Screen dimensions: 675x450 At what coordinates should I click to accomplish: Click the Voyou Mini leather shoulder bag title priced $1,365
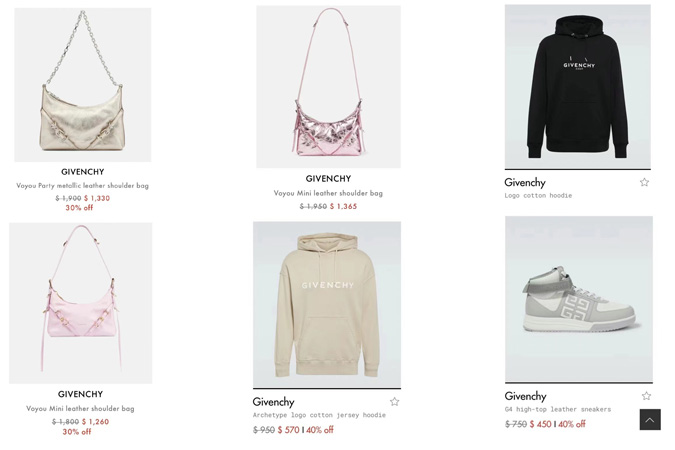328,193
